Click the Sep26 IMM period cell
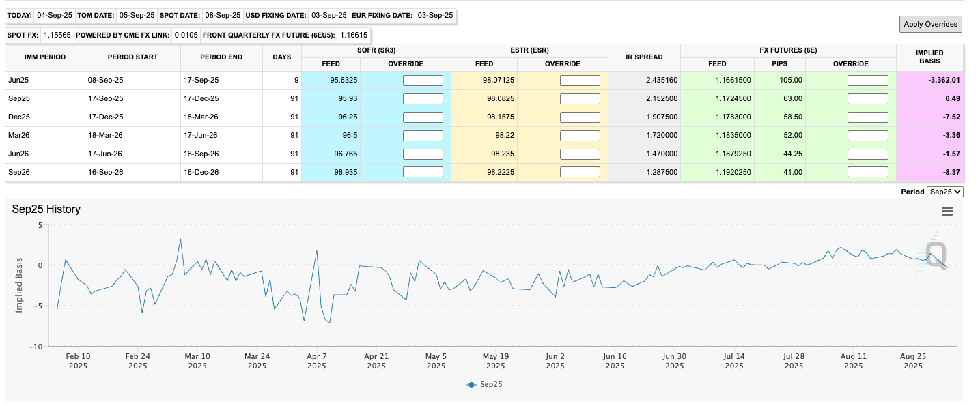Screen dimensions: 980x406 click(45, 173)
